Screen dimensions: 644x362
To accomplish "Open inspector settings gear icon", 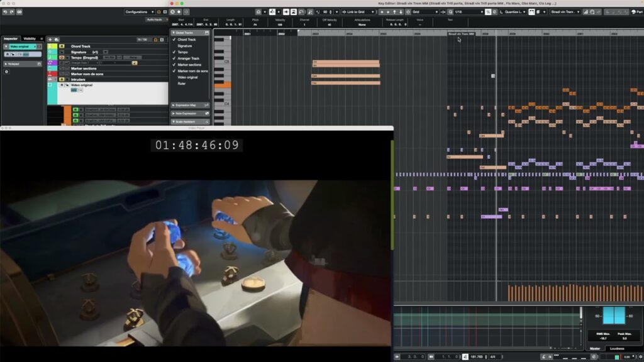I will (x=6, y=72).
